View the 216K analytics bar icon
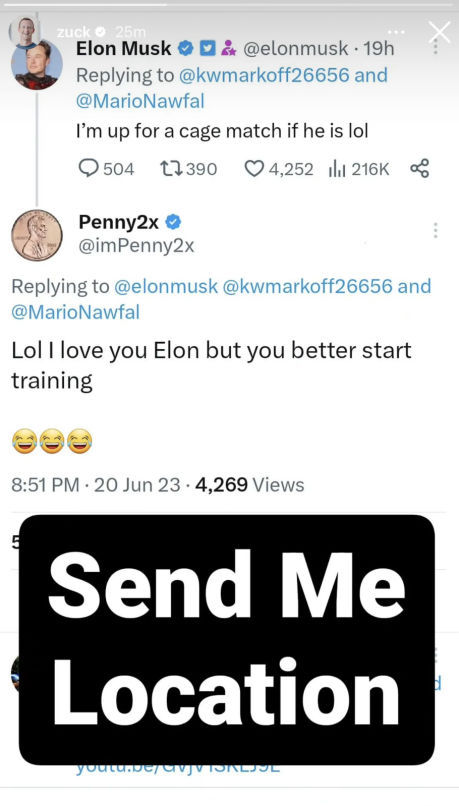Image resolution: width=459 pixels, height=806 pixels. click(337, 169)
